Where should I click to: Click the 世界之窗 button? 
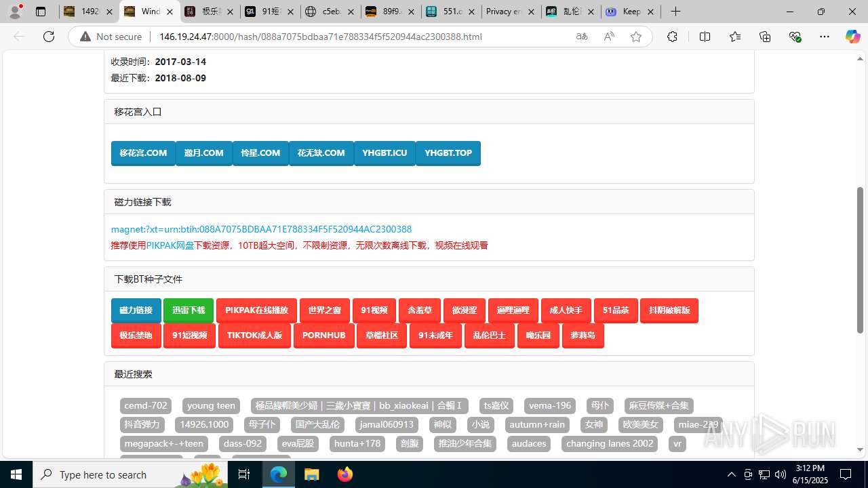[325, 310]
